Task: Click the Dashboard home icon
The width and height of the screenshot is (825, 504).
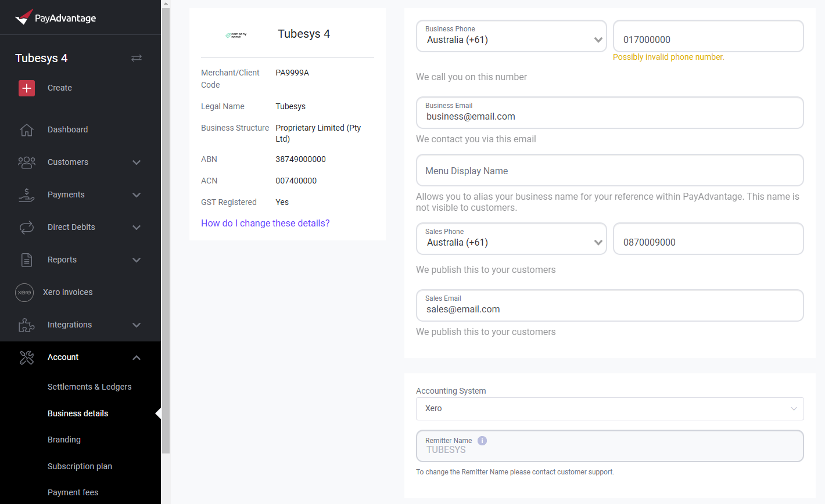Action: [27, 129]
